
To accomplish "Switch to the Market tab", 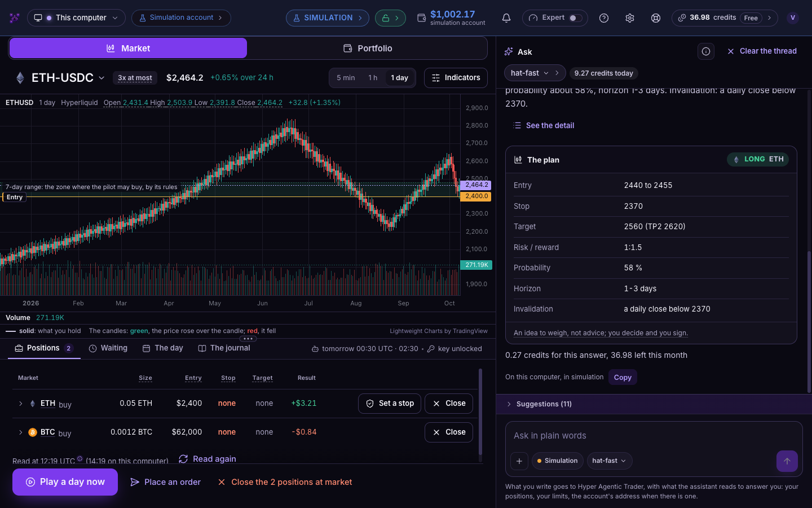I will click(x=128, y=49).
